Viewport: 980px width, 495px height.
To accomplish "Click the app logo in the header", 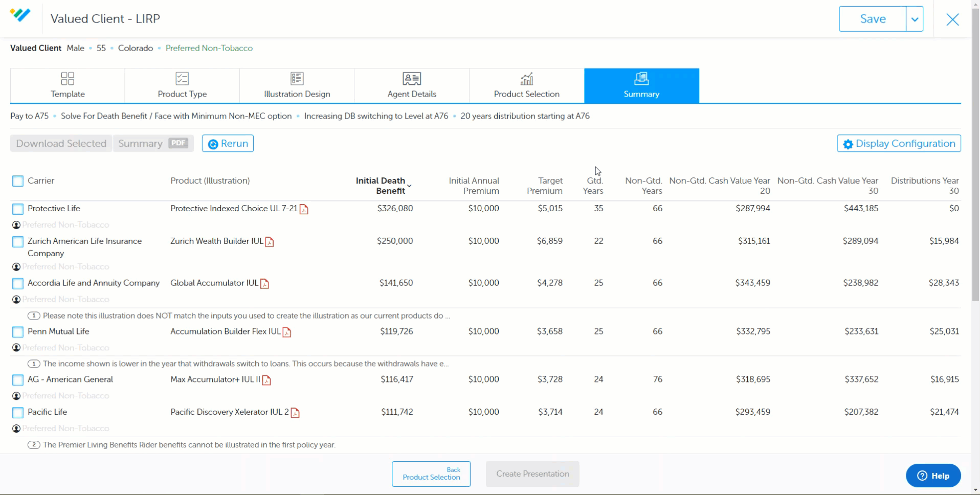I will click(20, 15).
